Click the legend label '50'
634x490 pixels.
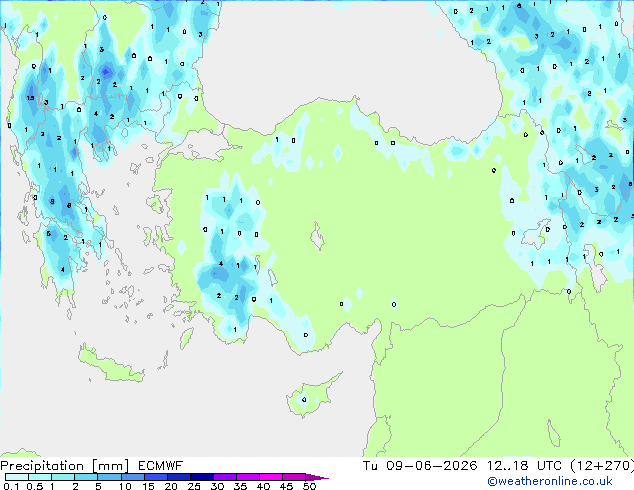309,486
